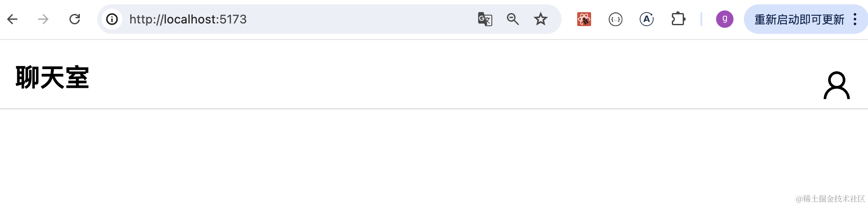Click the browser forward arrow
Image resolution: width=868 pixels, height=206 pixels.
[x=43, y=19]
